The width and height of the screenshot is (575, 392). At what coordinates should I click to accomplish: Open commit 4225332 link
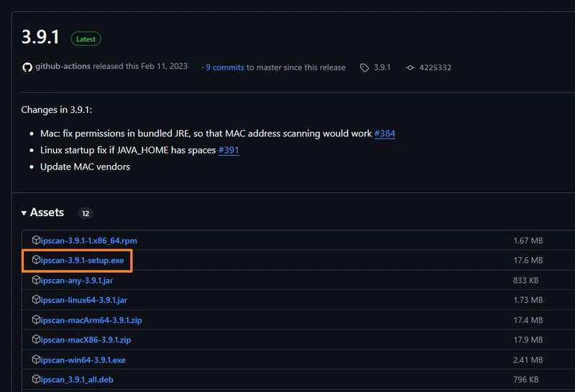pyautogui.click(x=436, y=67)
